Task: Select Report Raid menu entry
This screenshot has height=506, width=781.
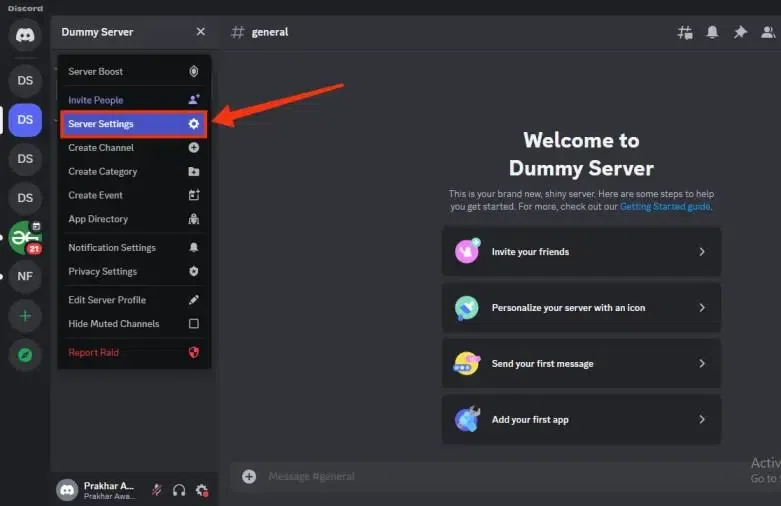Action: click(134, 353)
